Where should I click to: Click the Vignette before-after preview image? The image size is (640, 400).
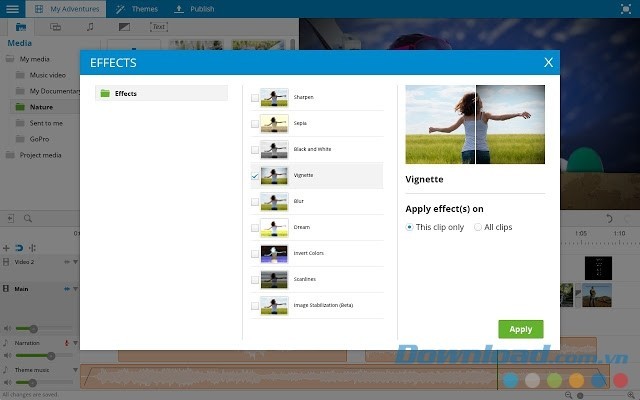coord(475,124)
